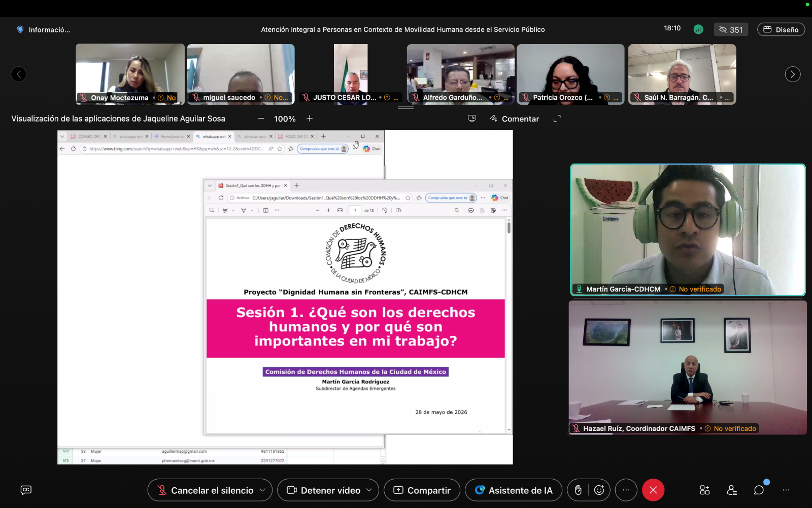Click the bing.com address bar
Image resolution: width=812 pixels, height=508 pixels.
[176, 149]
